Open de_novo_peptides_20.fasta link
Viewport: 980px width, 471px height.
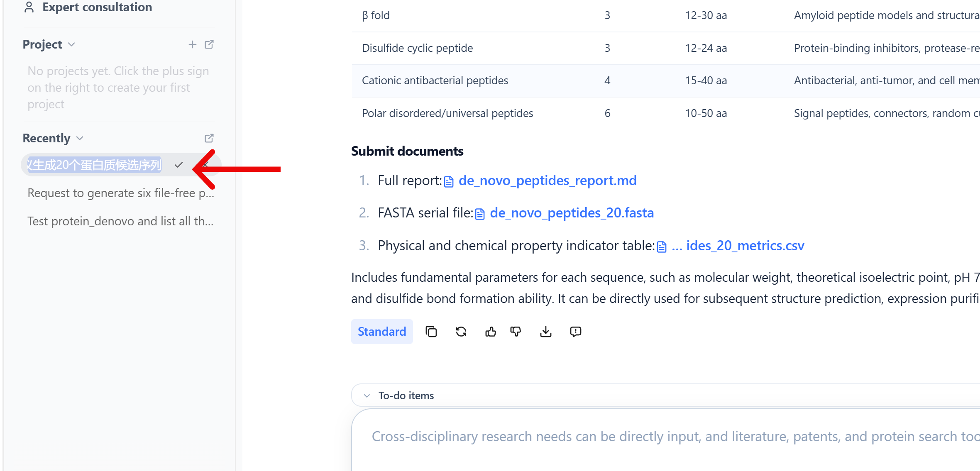(x=572, y=213)
